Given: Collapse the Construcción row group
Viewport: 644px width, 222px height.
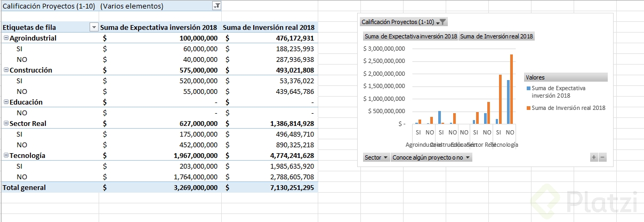Looking at the screenshot, I should coord(6,70).
